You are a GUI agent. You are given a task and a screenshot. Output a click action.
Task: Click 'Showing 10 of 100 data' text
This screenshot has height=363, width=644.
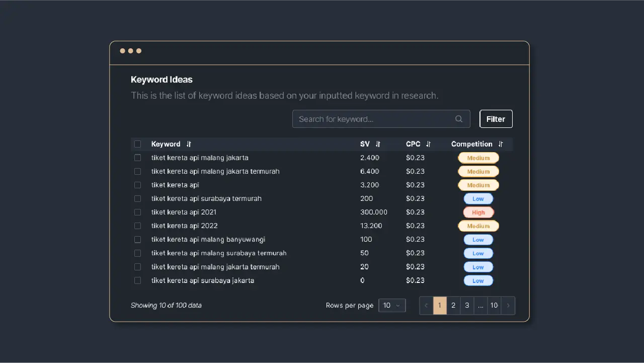click(x=166, y=305)
